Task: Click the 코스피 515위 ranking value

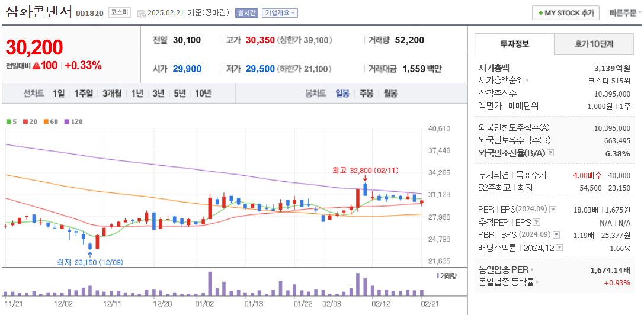Action: (x=610, y=81)
